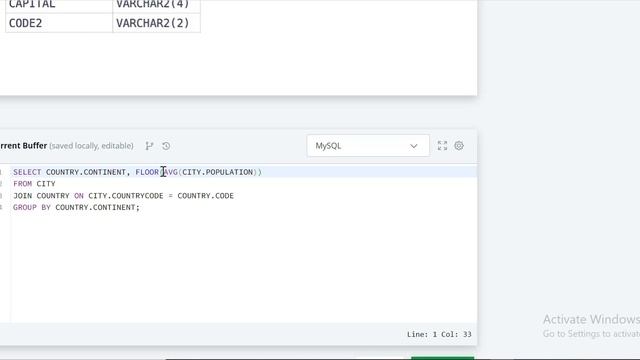Viewport: 640px width, 360px height.
Task: Open the buffer history clock icon
Action: tap(166, 146)
